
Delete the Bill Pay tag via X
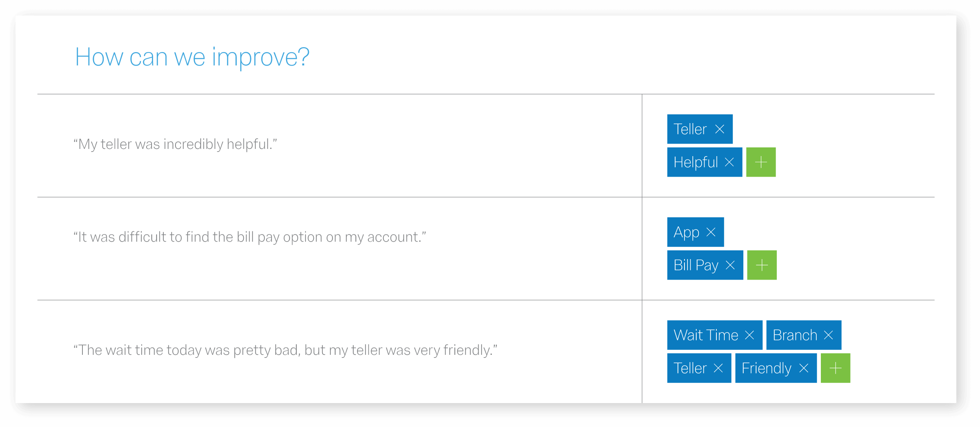[730, 265]
